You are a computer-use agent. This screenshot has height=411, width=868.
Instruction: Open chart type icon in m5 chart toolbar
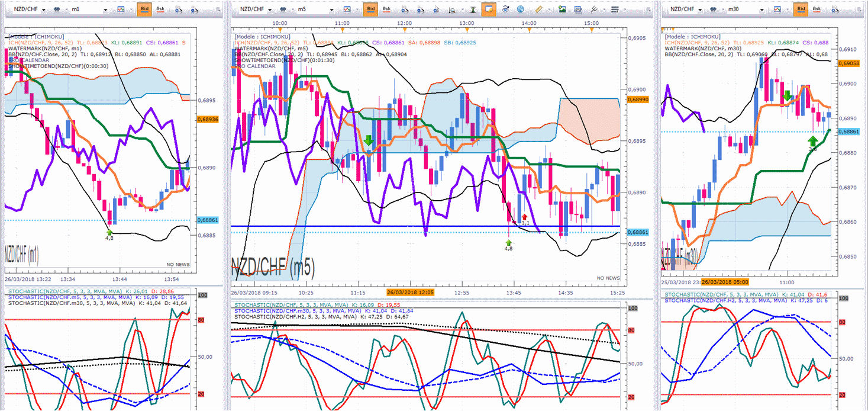[x=347, y=9]
